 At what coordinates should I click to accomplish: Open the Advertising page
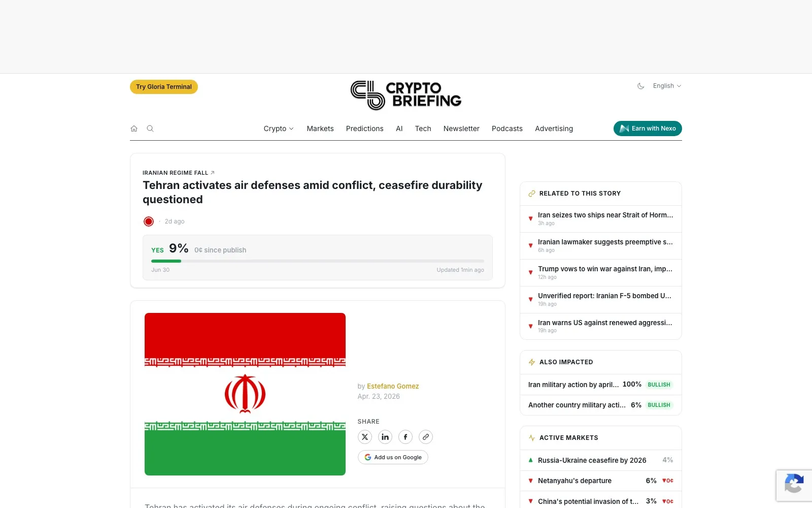pos(554,129)
